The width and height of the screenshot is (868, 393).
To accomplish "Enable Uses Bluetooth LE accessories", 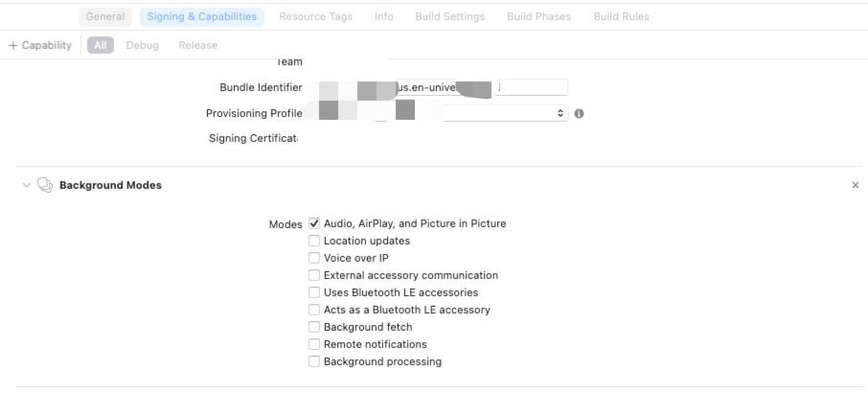I will (314, 292).
